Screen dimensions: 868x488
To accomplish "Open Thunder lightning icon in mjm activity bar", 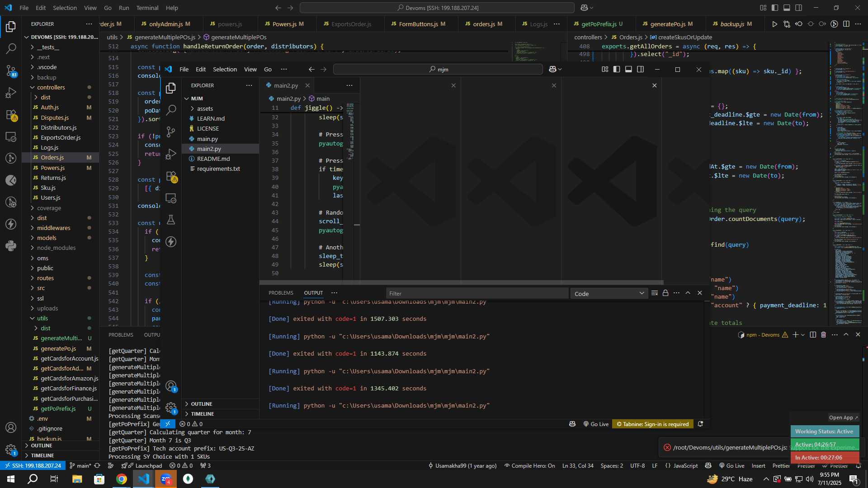I will point(171,242).
